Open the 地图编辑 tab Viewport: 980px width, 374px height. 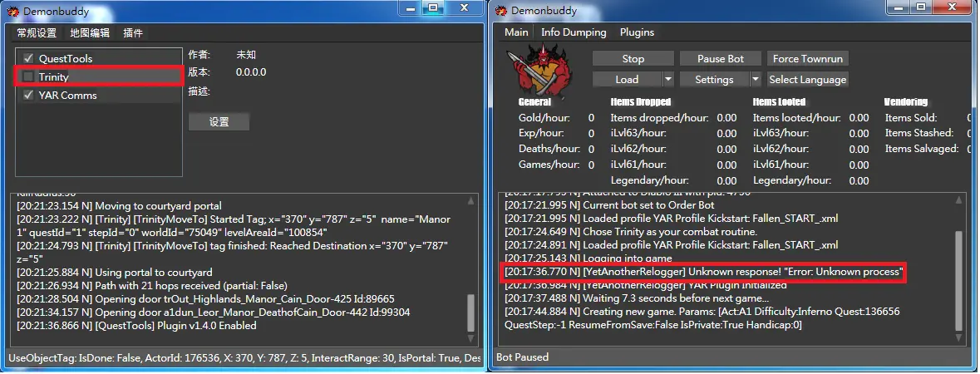pos(90,33)
